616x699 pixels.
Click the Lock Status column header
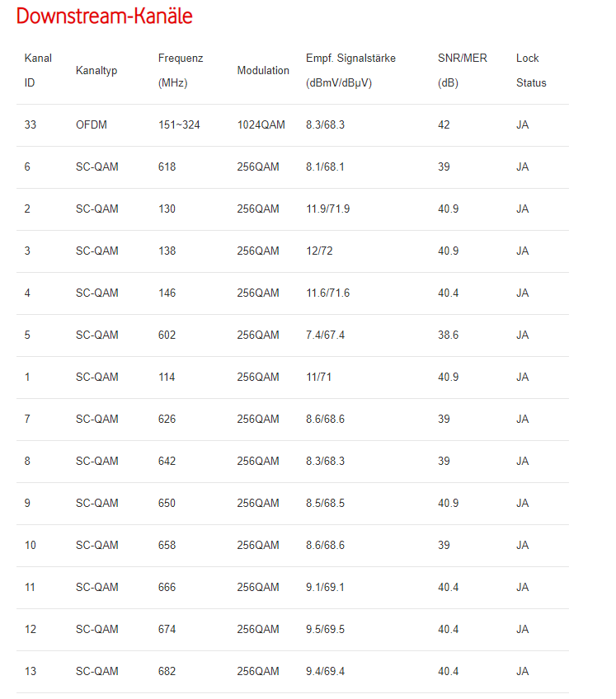coord(531,70)
